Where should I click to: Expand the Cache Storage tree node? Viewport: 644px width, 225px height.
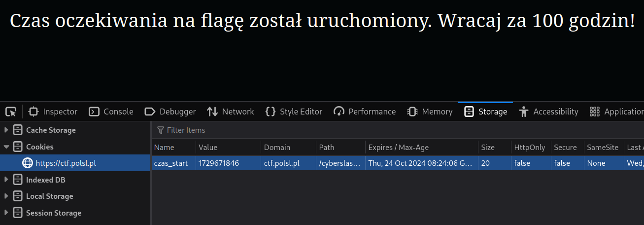pos(6,130)
